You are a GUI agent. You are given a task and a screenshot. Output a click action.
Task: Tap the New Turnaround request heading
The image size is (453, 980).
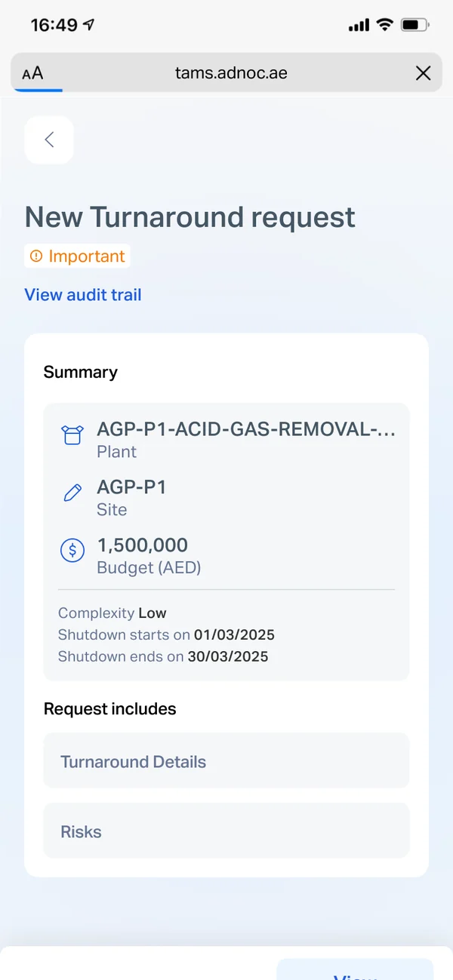click(190, 217)
